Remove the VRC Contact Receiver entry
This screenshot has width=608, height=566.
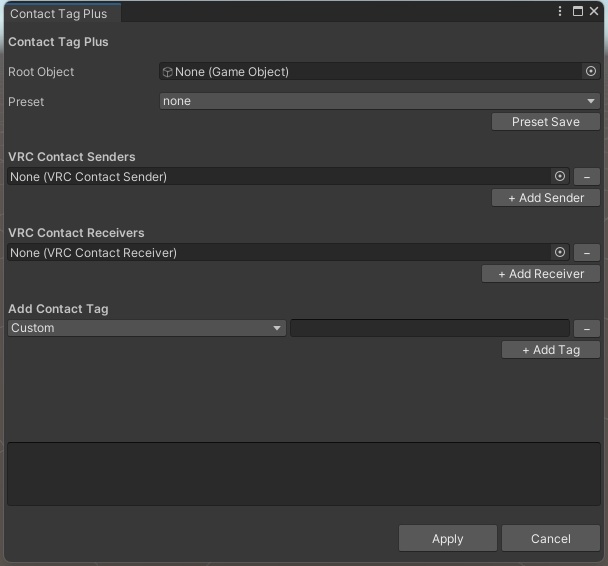tap(587, 253)
